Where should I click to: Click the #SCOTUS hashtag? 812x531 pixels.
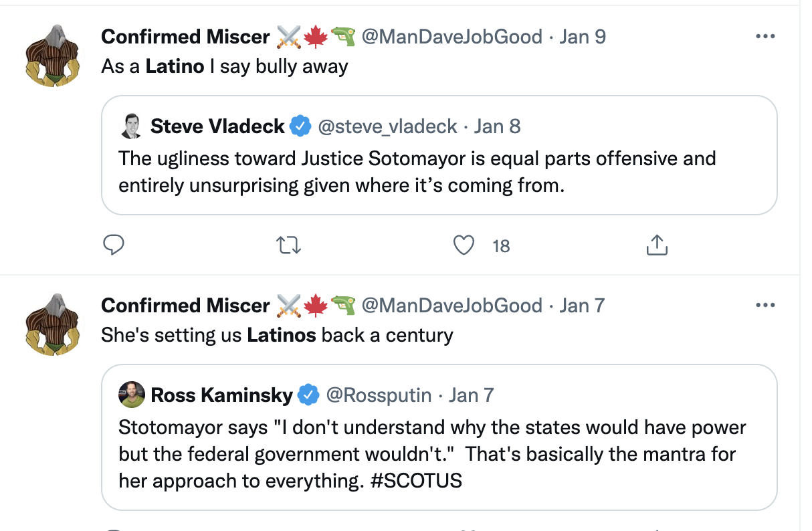click(415, 481)
